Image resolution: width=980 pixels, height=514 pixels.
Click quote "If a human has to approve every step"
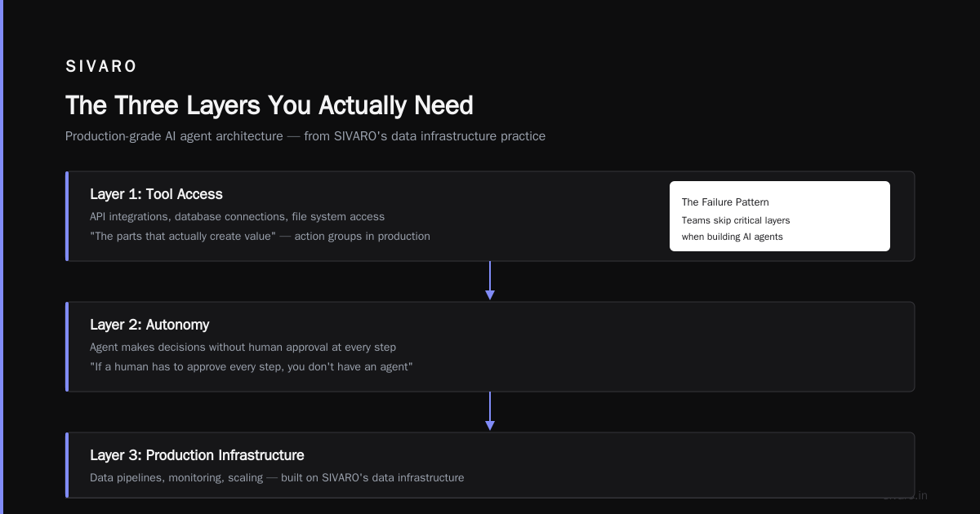point(252,367)
